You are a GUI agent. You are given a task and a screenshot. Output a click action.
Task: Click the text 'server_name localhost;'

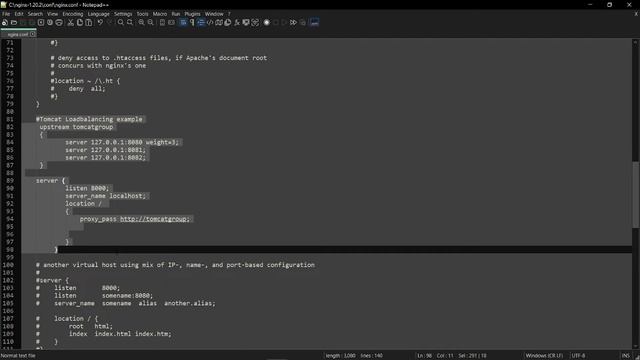106,196
